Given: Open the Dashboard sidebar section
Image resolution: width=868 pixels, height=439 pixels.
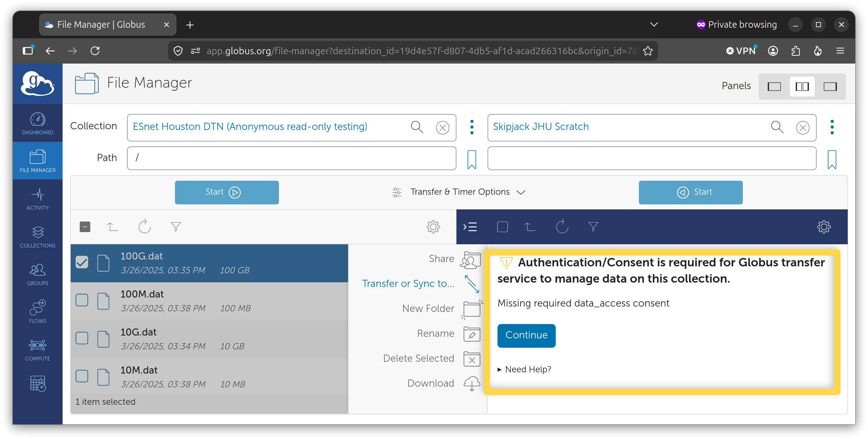Looking at the screenshot, I should point(37,123).
